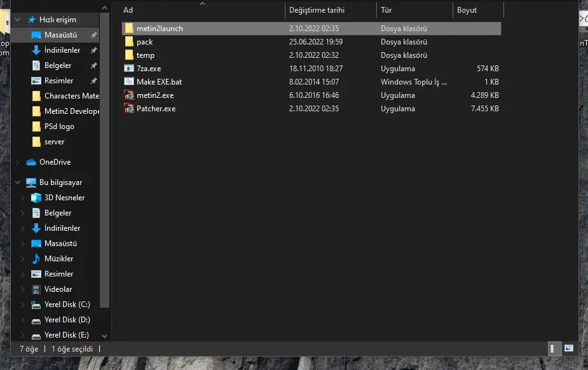Click the pinned Resimler picture icon
The width and height of the screenshot is (588, 370).
pyautogui.click(x=36, y=81)
